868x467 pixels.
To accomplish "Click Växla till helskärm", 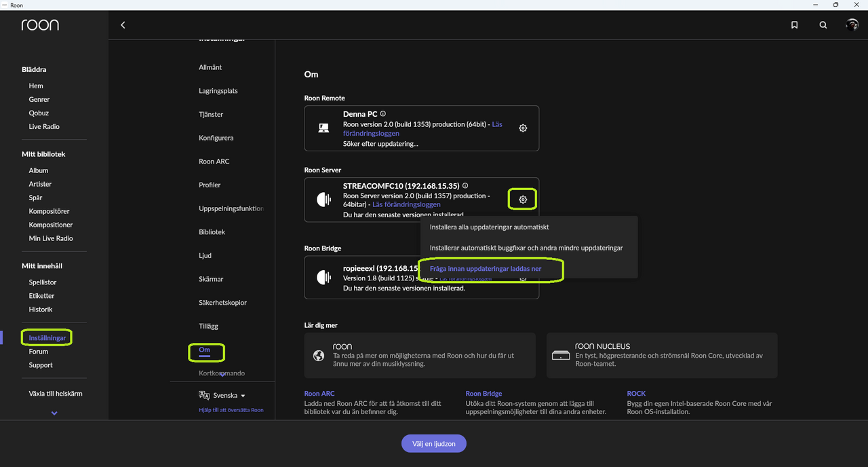I will pyautogui.click(x=56, y=394).
